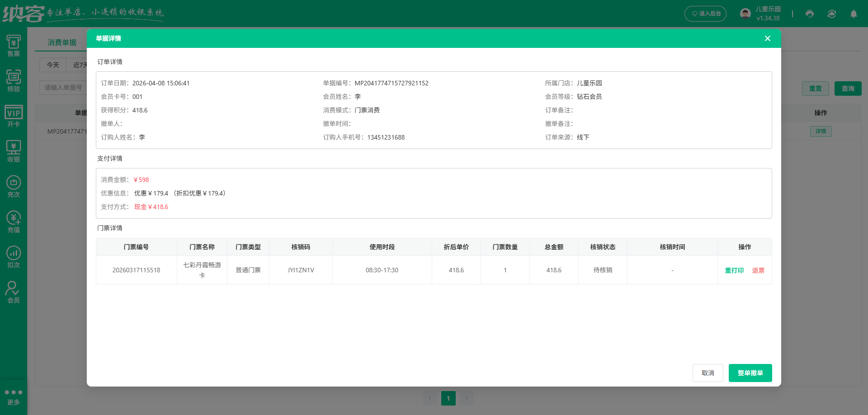The image size is (868, 415).
Task: Go to the 会员 member module
Action: [13, 291]
